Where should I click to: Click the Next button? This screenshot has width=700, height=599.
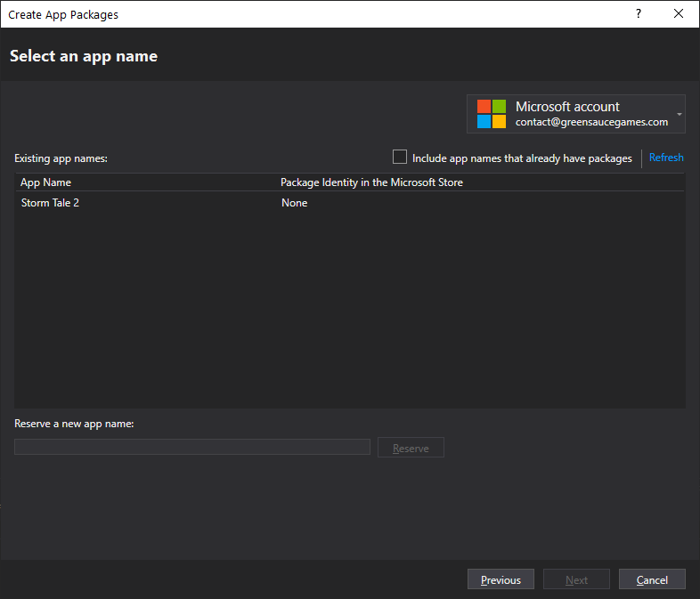[x=576, y=579]
